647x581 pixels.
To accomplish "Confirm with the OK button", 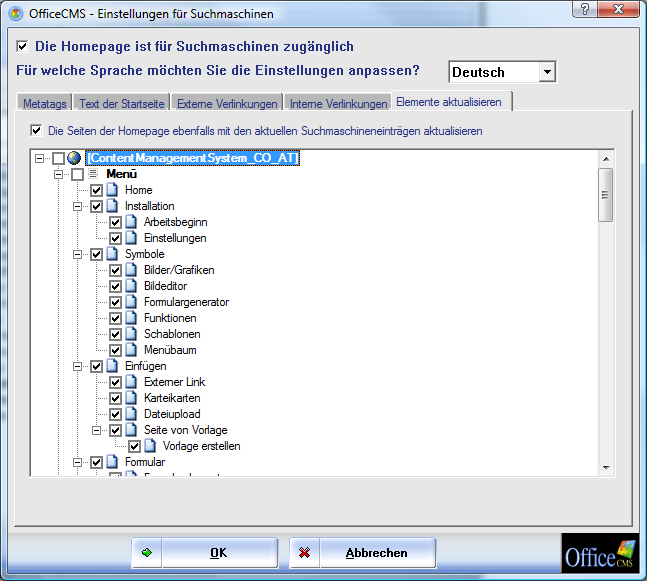I will pyautogui.click(x=205, y=553).
